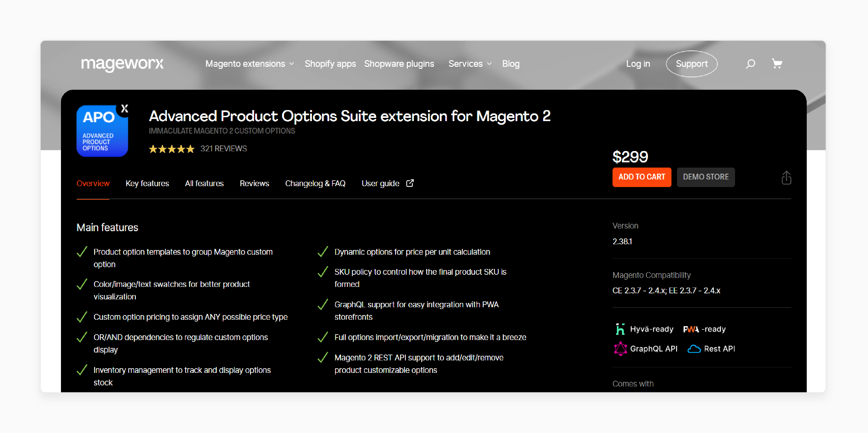
Task: Select the Key features tab
Action: click(147, 183)
